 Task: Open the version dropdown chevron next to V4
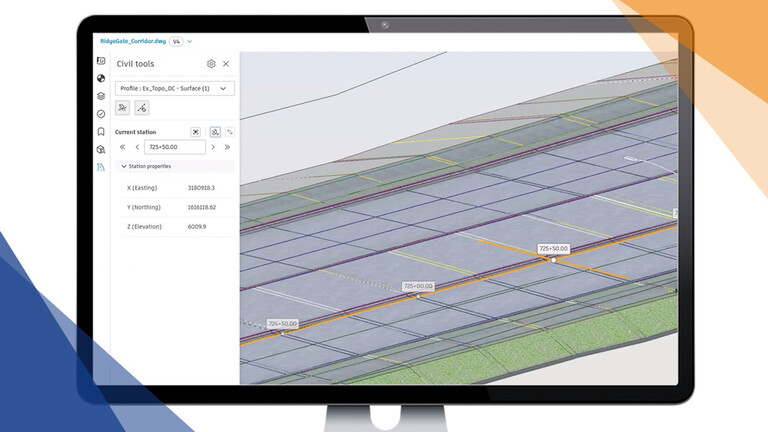pyautogui.click(x=190, y=42)
